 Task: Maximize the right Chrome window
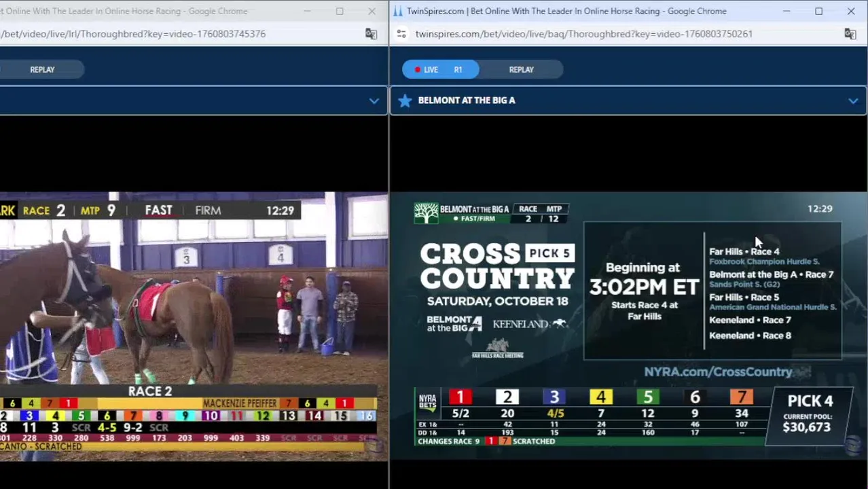pyautogui.click(x=818, y=11)
